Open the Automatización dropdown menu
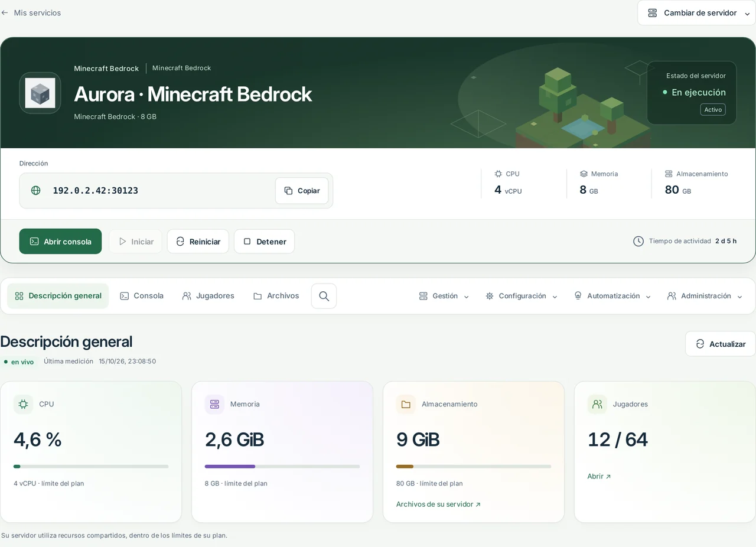756x547 pixels. pyautogui.click(x=612, y=296)
